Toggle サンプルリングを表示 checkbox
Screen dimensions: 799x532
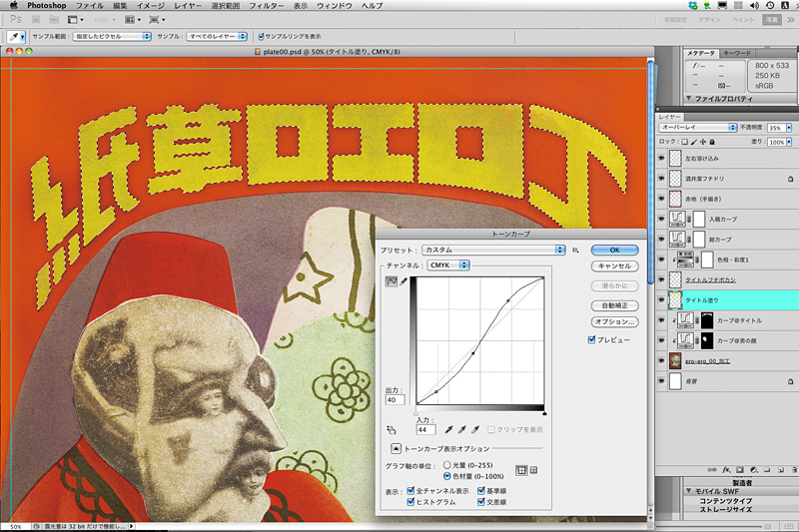261,37
